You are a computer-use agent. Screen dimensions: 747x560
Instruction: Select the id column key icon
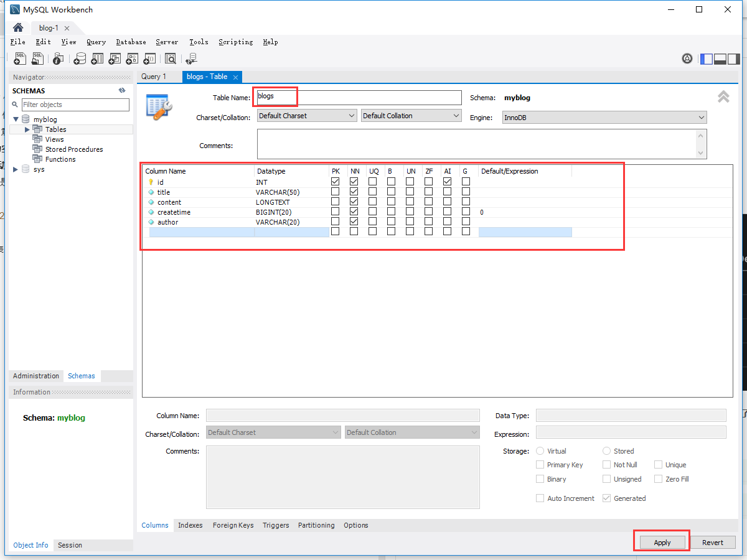coord(151,182)
